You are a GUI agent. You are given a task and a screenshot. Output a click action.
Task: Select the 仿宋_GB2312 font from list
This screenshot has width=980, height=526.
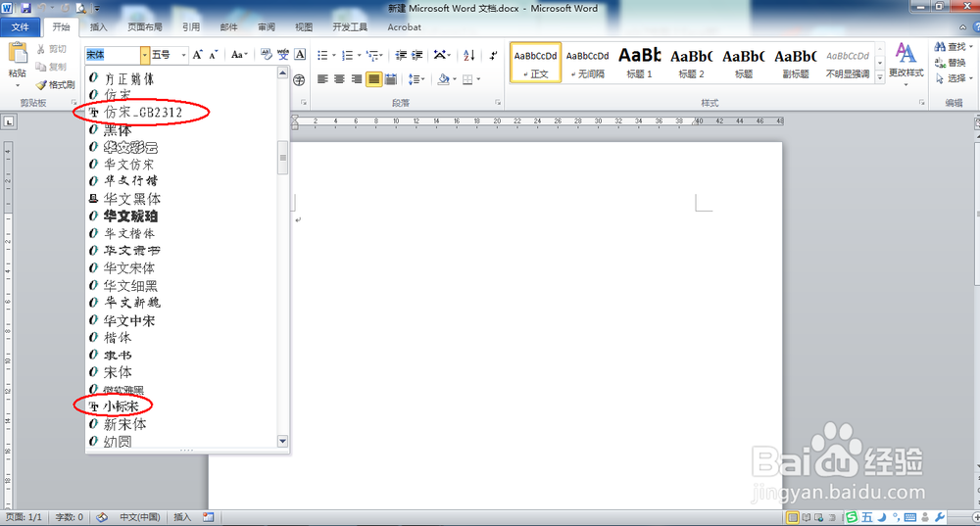[181, 113]
